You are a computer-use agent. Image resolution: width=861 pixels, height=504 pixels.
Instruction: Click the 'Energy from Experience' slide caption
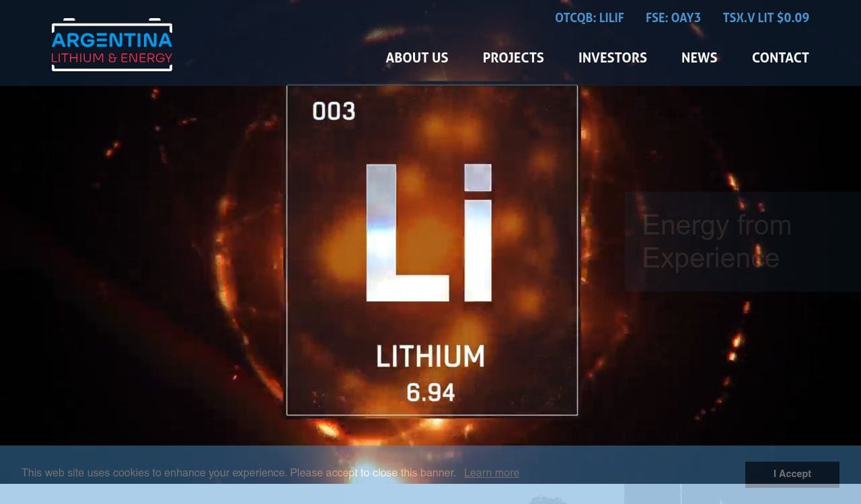tap(716, 241)
